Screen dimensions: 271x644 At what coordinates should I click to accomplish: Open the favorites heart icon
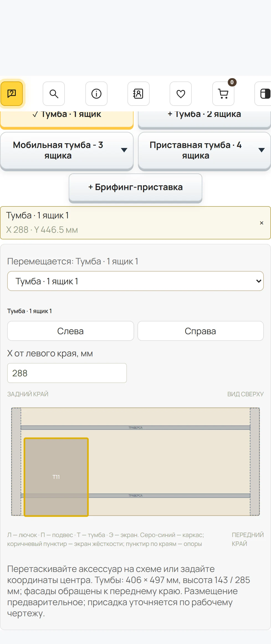click(181, 94)
